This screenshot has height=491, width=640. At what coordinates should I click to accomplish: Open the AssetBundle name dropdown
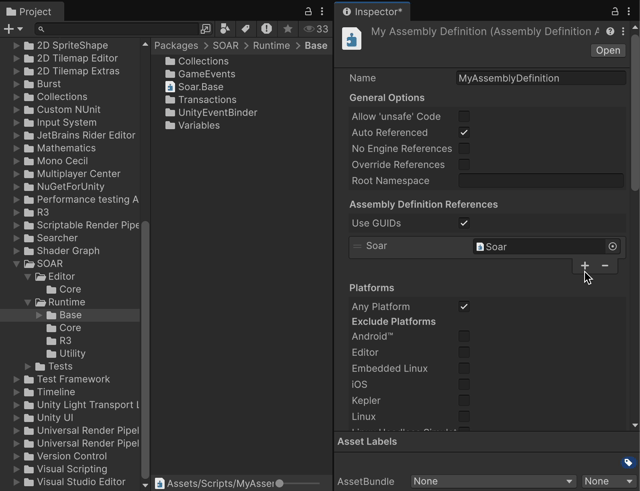(x=493, y=481)
